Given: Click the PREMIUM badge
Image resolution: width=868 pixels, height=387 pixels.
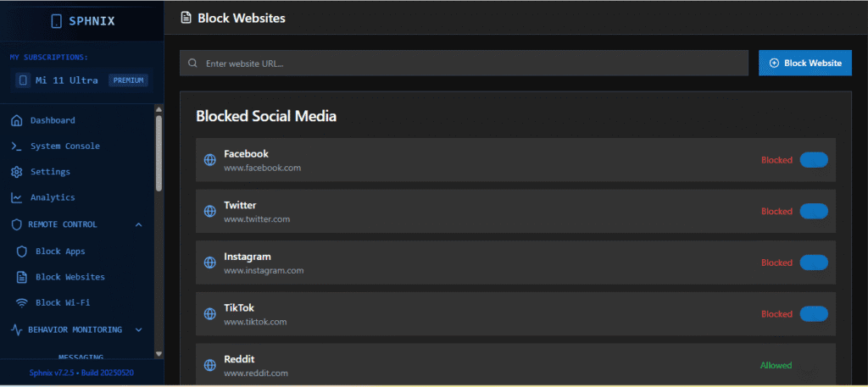Looking at the screenshot, I should click(x=129, y=80).
